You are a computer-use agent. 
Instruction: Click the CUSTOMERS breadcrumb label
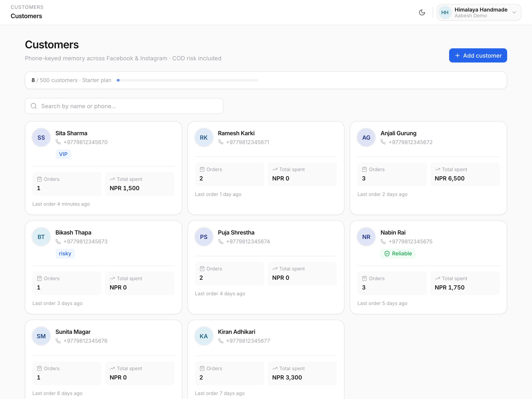[27, 7]
